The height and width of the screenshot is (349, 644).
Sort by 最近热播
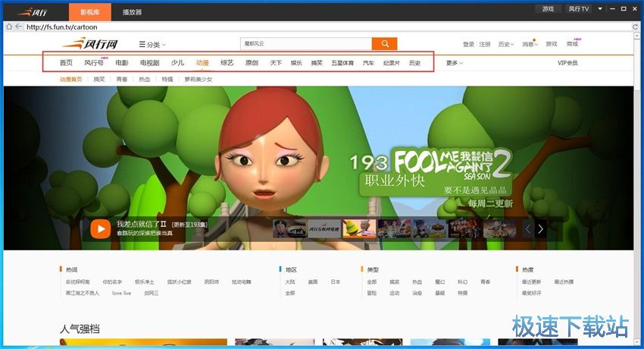564,282
